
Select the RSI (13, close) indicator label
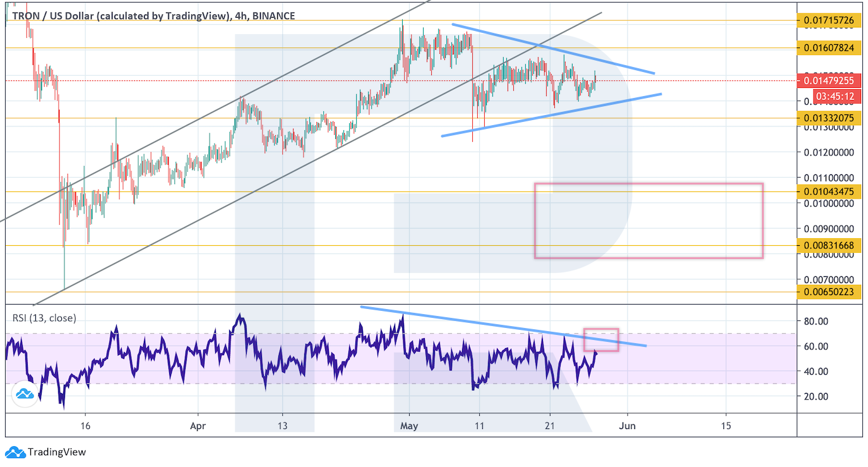(x=44, y=318)
